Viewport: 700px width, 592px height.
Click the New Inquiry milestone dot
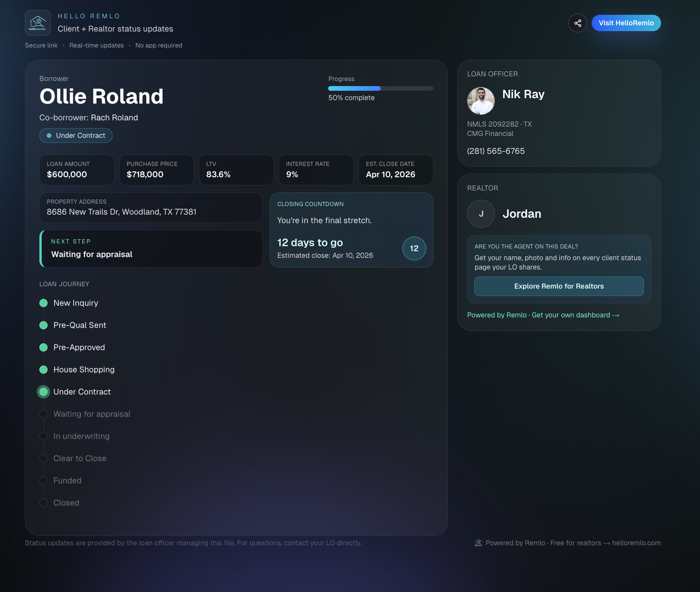pos(43,303)
